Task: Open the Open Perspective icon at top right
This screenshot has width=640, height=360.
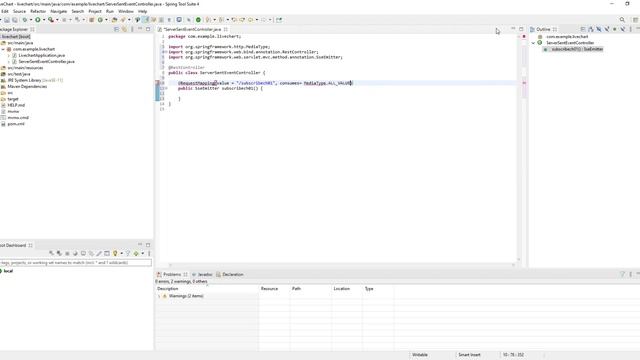Action: 636,20
